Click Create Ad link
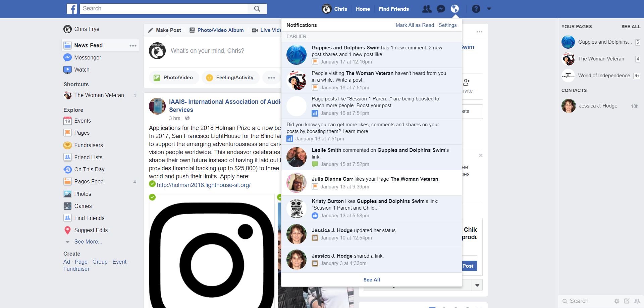This screenshot has height=308, width=644. coord(67,262)
